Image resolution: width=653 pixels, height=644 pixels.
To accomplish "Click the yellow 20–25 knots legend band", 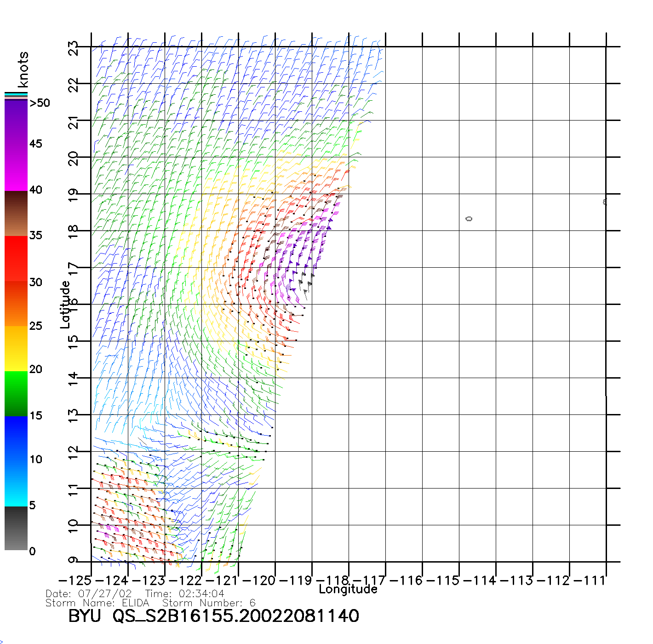I will 16,348.
